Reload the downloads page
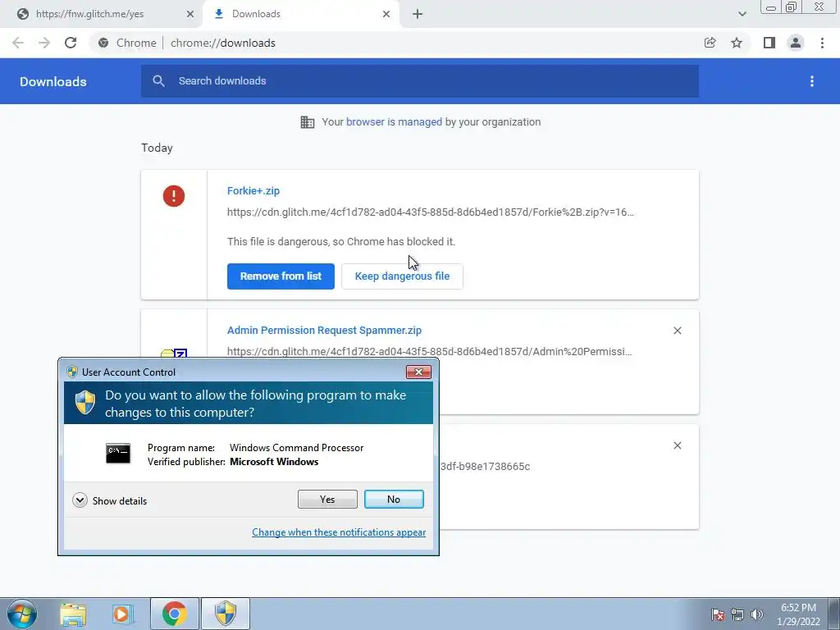Image resolution: width=840 pixels, height=630 pixels. 71,43
